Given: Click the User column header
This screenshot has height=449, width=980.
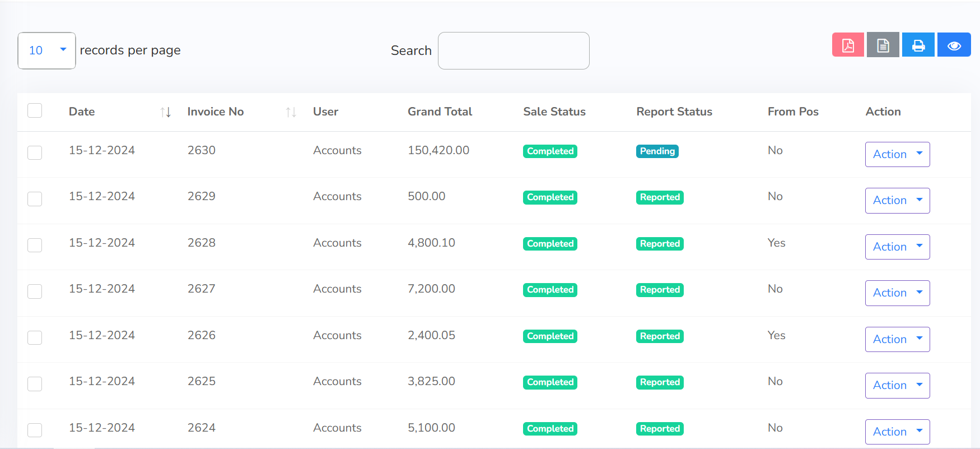Looking at the screenshot, I should [x=325, y=112].
